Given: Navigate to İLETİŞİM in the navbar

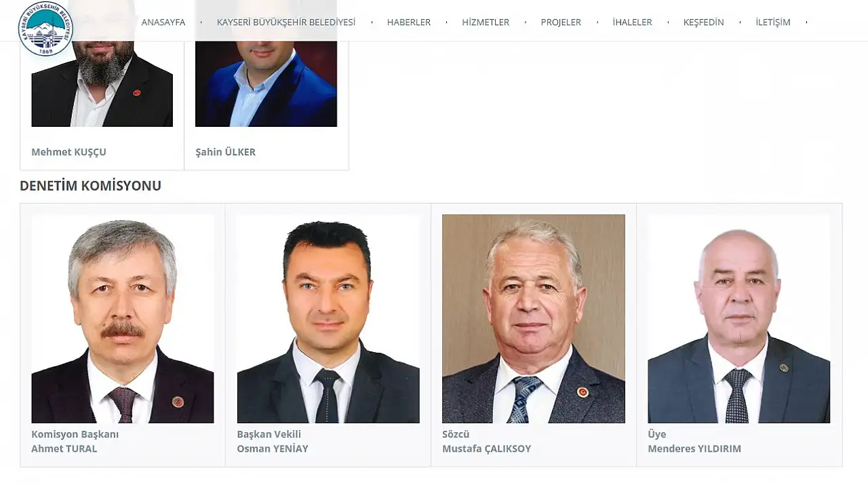Looking at the screenshot, I should (x=773, y=22).
